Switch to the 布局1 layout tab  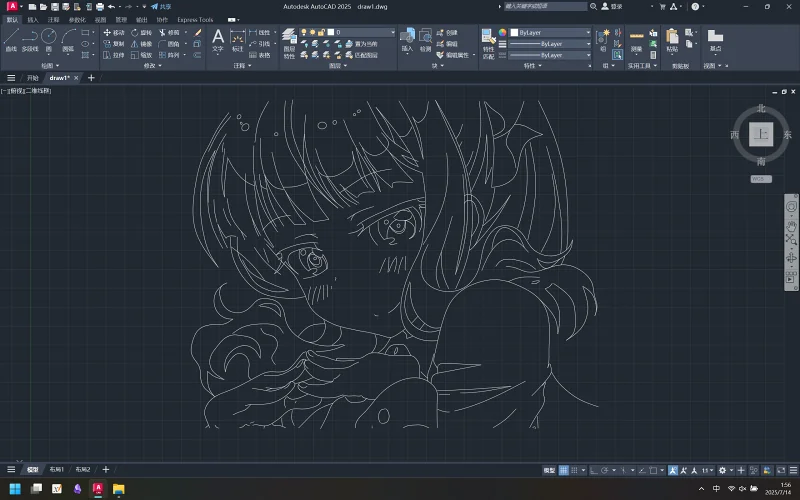[x=56, y=469]
